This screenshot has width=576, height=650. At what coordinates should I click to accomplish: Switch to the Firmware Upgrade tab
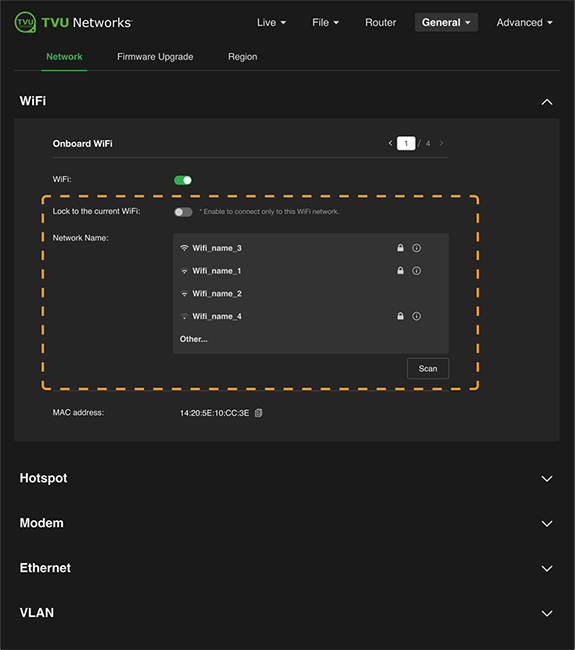coord(155,57)
